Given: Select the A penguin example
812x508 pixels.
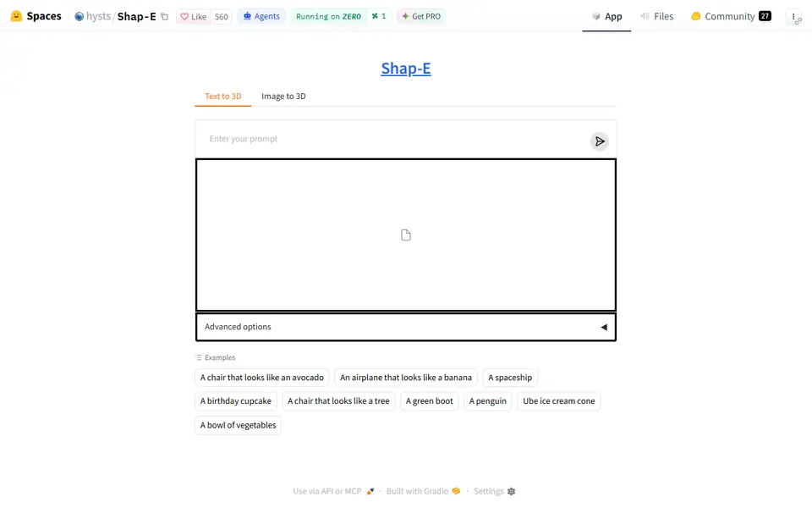Looking at the screenshot, I should tap(488, 400).
